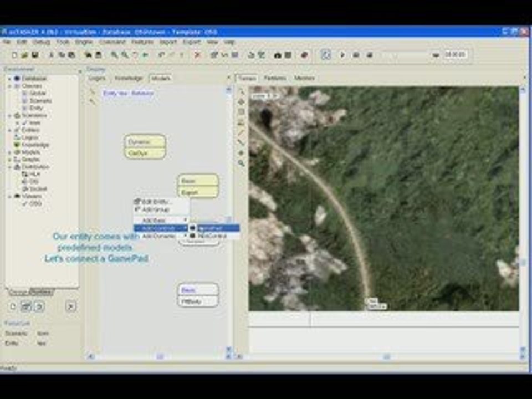The height and width of the screenshot is (399, 532).
Task: Switch to the Knowledge tab
Action: 128,78
